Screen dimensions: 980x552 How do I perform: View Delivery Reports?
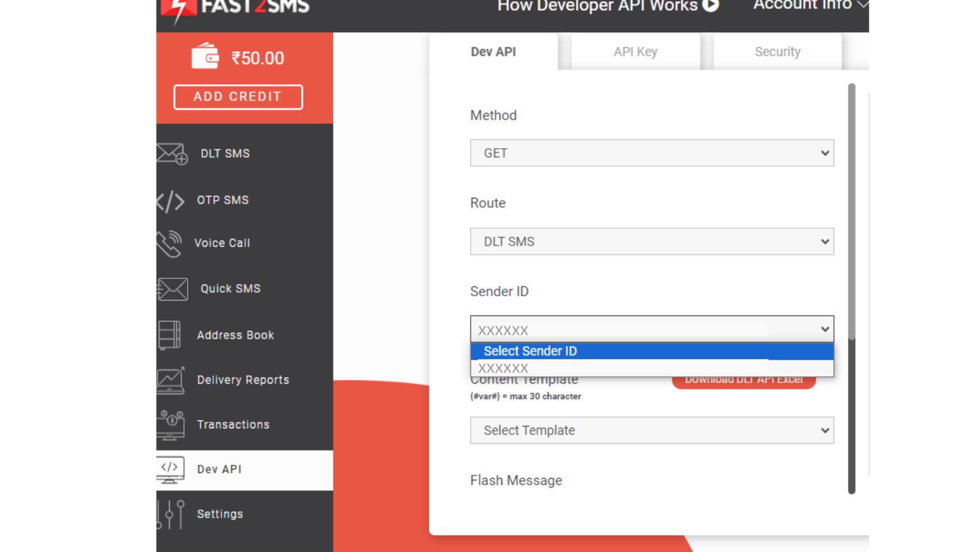pos(244,380)
